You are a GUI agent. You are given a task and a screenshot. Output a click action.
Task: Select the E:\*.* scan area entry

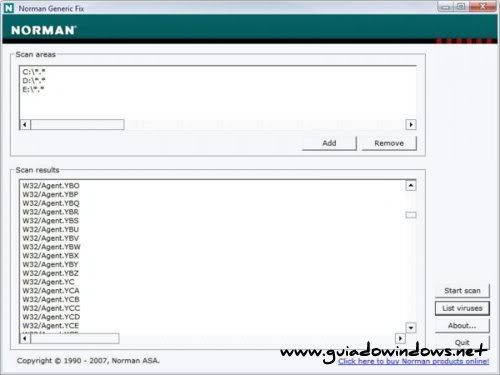(33, 89)
